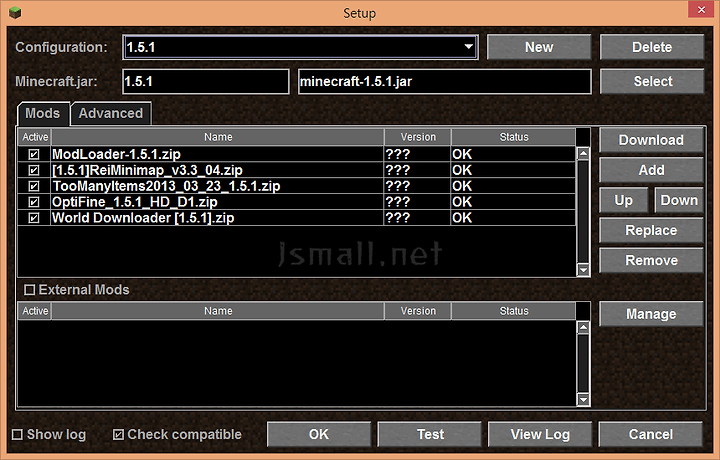Click the mods list scroll up arrow

[583, 153]
